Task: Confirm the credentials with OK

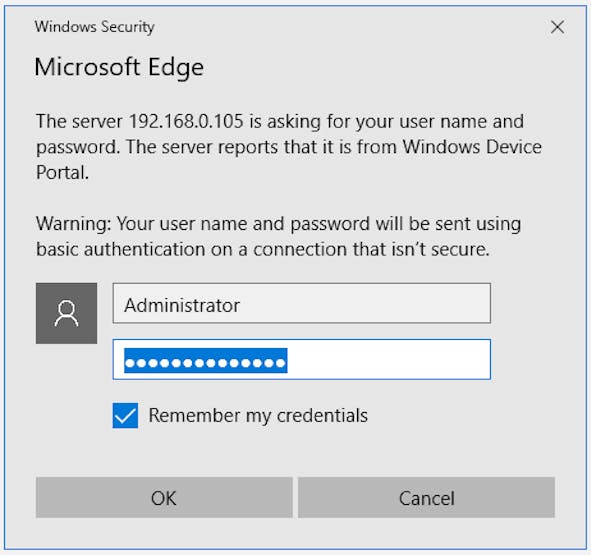Action: (x=164, y=498)
